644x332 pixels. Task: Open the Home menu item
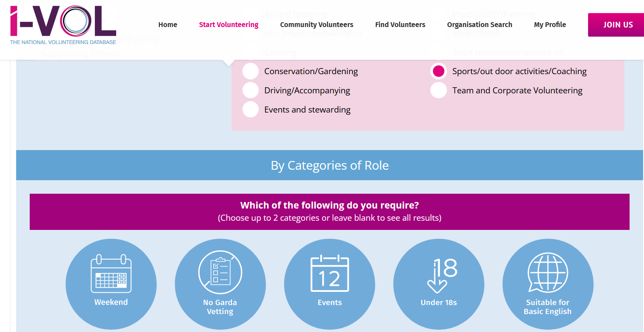168,25
